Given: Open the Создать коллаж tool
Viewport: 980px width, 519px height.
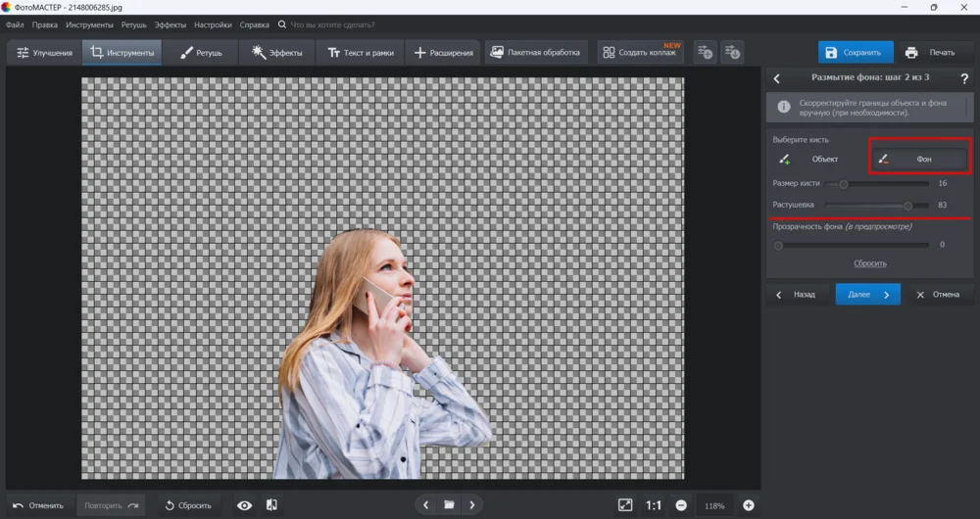Looking at the screenshot, I should 643,52.
